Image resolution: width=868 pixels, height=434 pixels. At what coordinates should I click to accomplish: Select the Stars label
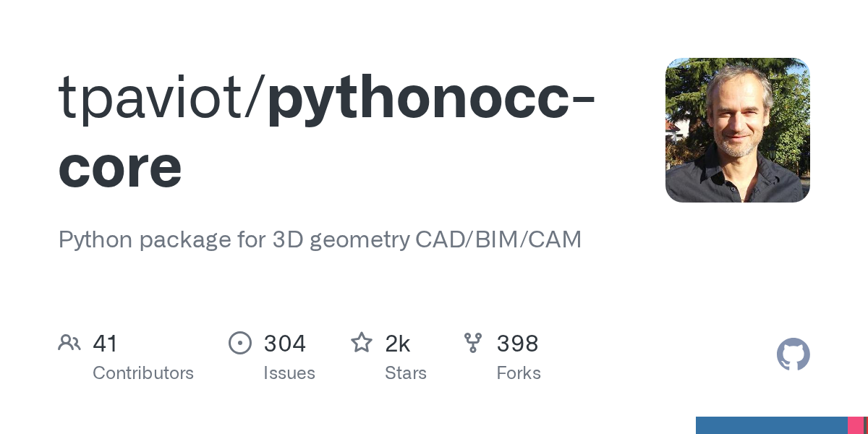pos(406,373)
